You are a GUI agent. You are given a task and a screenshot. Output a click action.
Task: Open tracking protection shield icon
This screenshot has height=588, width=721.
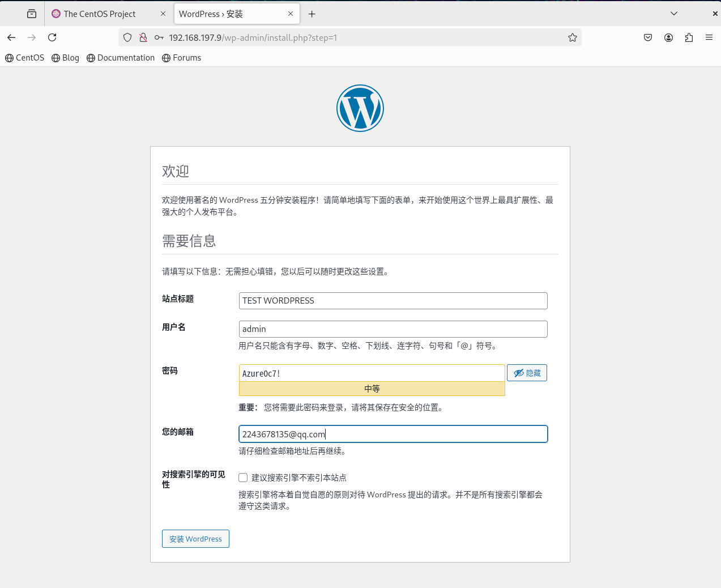[127, 37]
